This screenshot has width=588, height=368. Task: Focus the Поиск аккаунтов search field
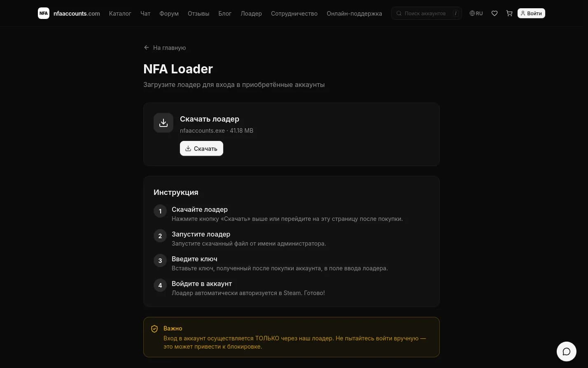pos(427,13)
